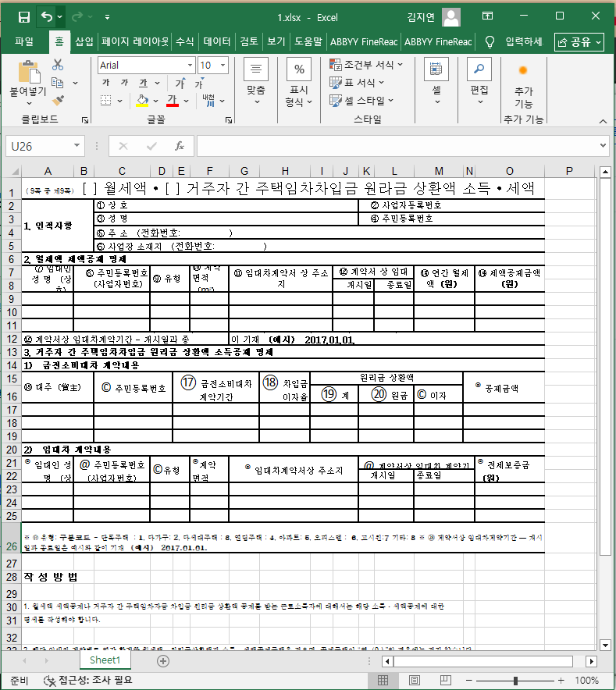Open the Number format (표시 형식) button
Screen dimensions: 616x690
pos(299,82)
